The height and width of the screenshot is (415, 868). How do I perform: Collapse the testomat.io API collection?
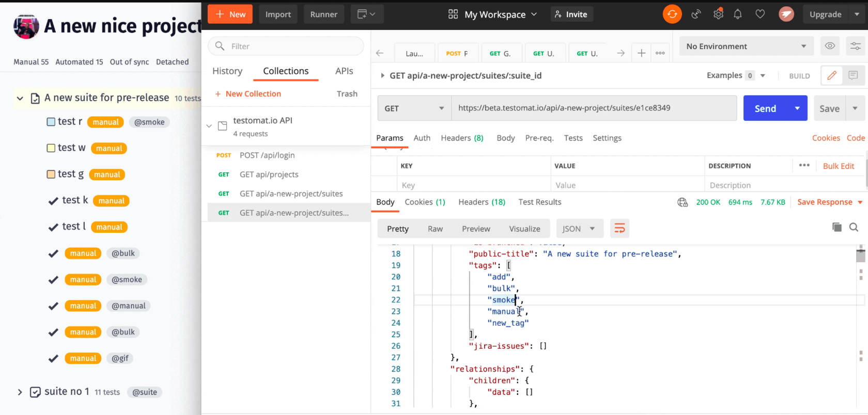click(209, 126)
